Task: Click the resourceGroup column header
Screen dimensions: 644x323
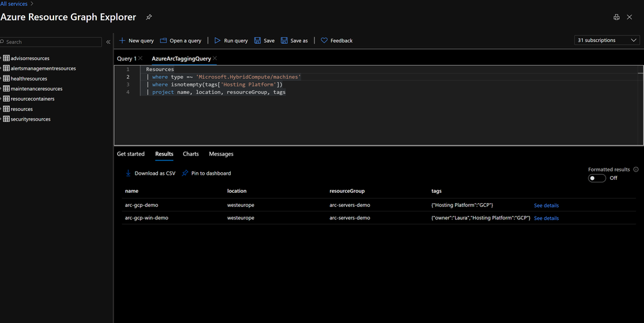Action: point(347,191)
